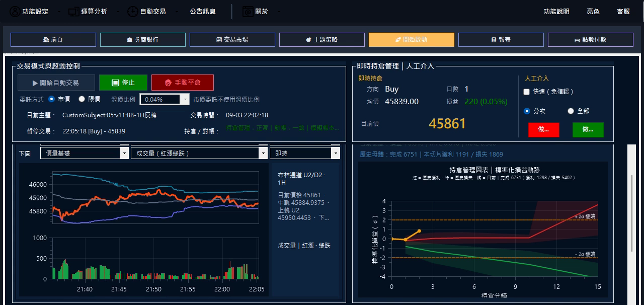Click the monitor icon beside 運算分析
The width and height of the screenshot is (644, 305).
click(74, 11)
